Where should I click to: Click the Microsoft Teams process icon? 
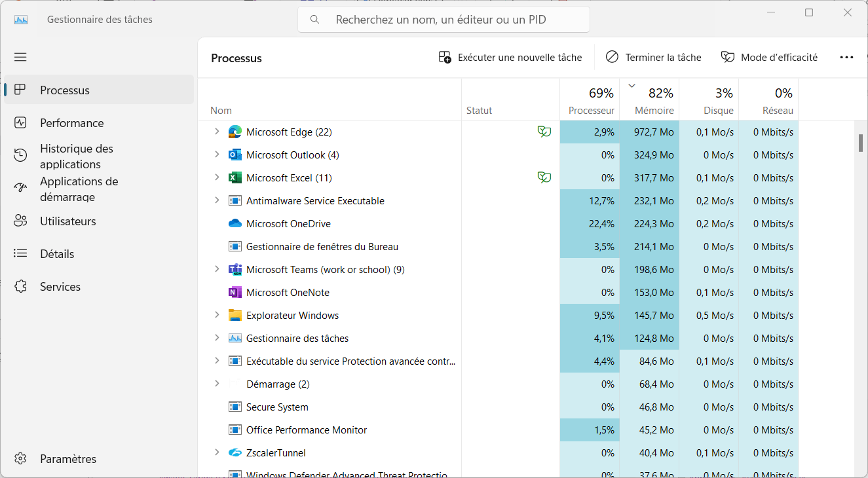235,269
